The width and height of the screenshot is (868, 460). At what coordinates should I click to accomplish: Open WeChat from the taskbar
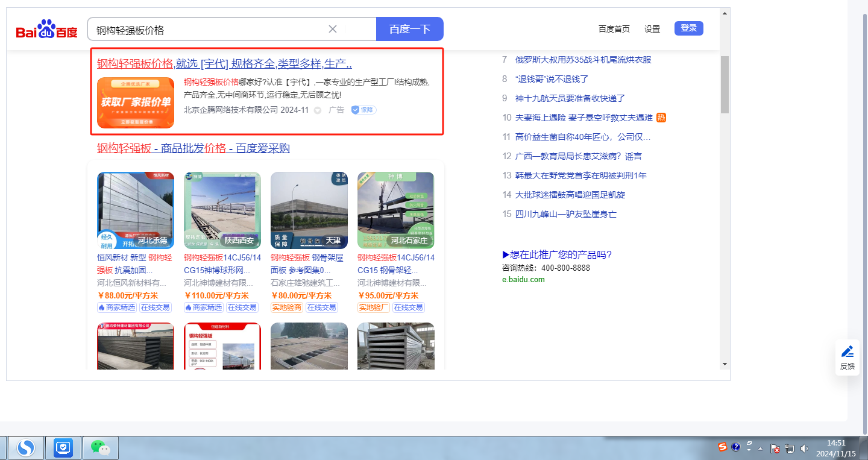tap(100, 447)
